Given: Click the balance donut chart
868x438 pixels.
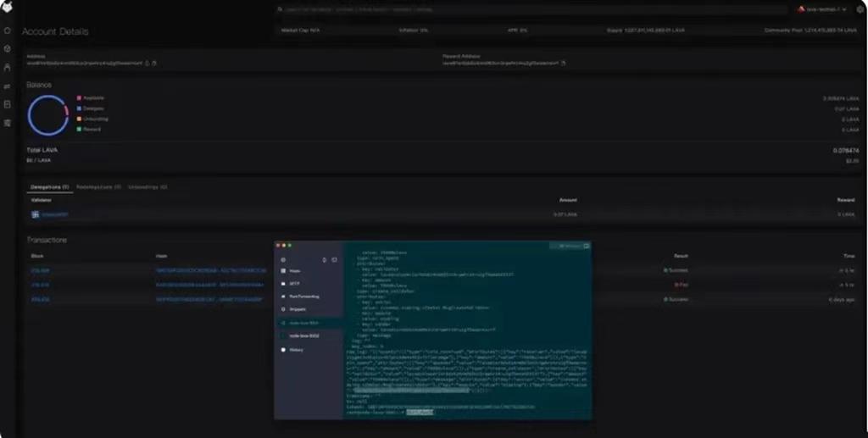Looking at the screenshot, I should pyautogui.click(x=47, y=114).
